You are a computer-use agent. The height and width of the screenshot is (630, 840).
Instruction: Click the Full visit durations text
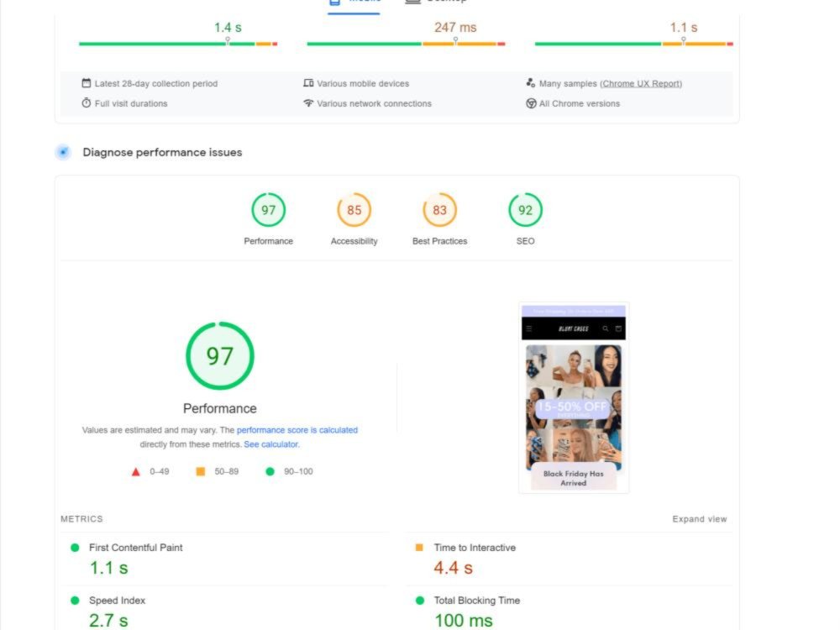[x=131, y=103]
